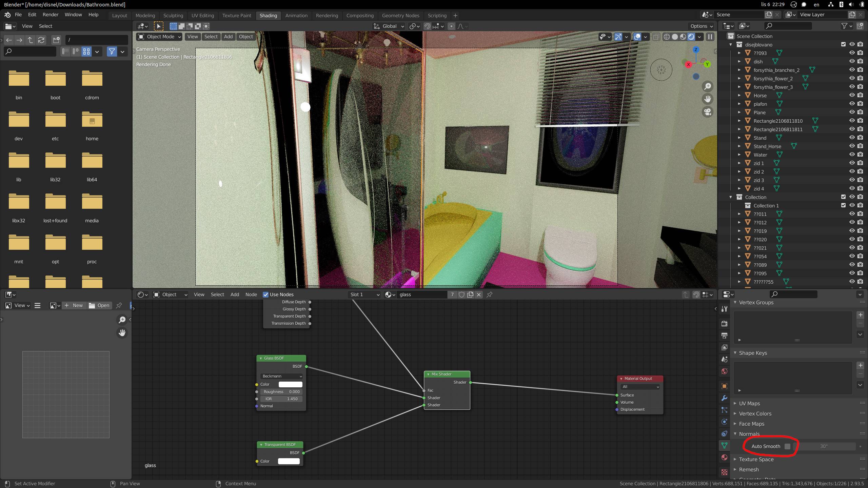Open the Render menu
The width and height of the screenshot is (868, 488).
click(51, 15)
